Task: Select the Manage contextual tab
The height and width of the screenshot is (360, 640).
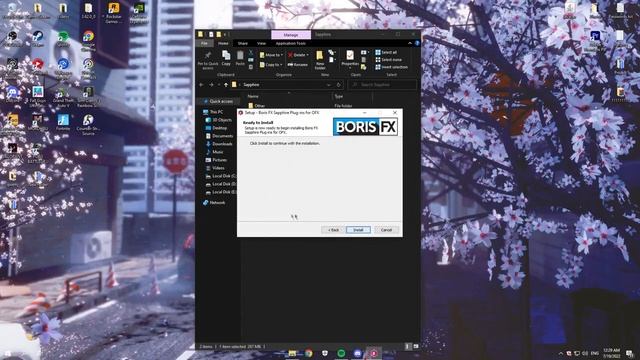Action: [x=291, y=35]
